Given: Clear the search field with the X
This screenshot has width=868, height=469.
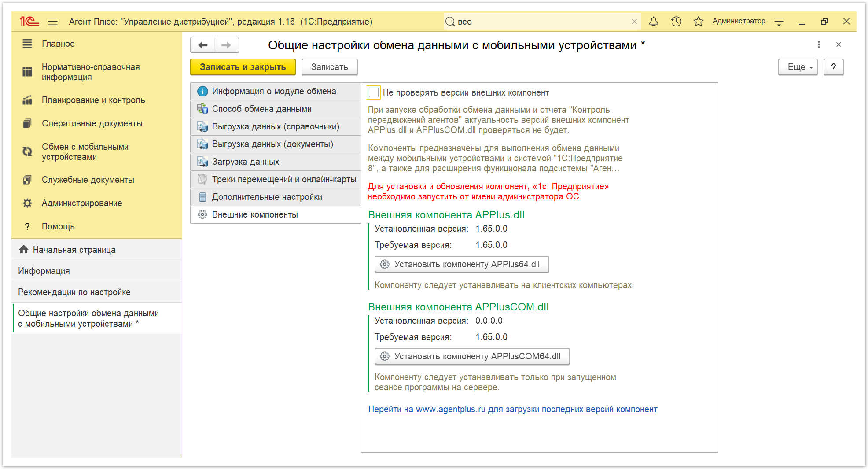Looking at the screenshot, I should tap(634, 22).
